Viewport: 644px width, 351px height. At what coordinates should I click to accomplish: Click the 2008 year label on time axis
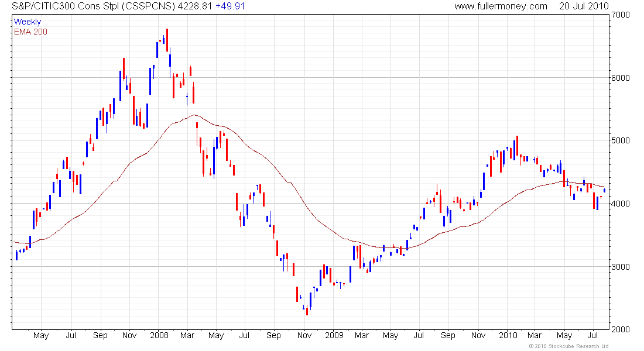159,335
